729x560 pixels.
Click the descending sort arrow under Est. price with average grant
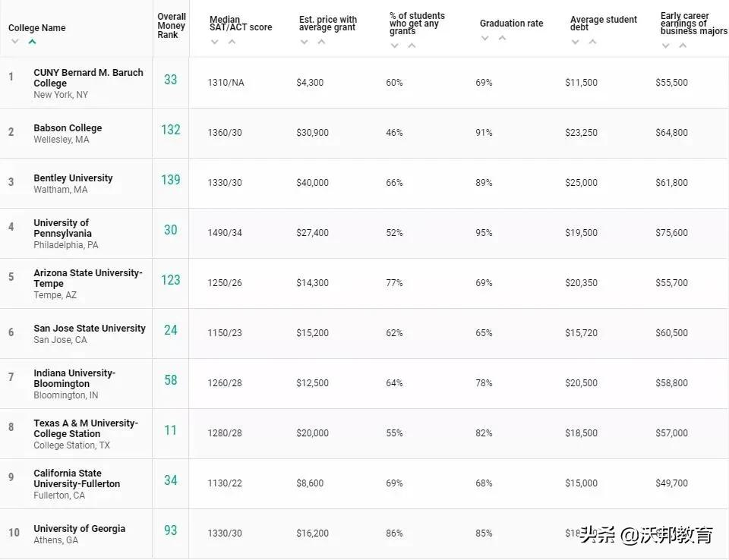click(305, 43)
